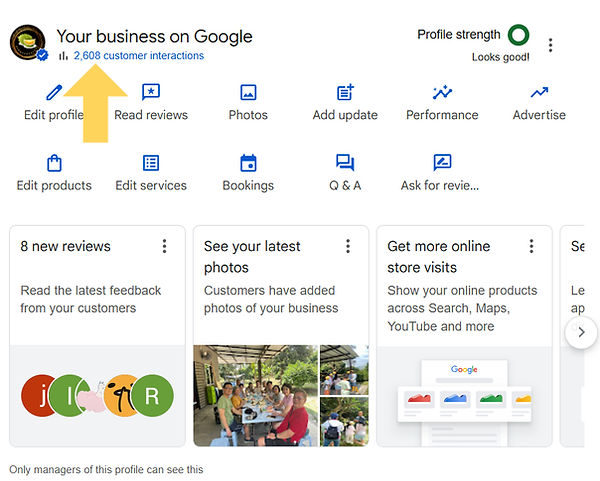This screenshot has height=481, width=600.
Task: Click 'Your business on Google' heading
Action: pos(155,36)
